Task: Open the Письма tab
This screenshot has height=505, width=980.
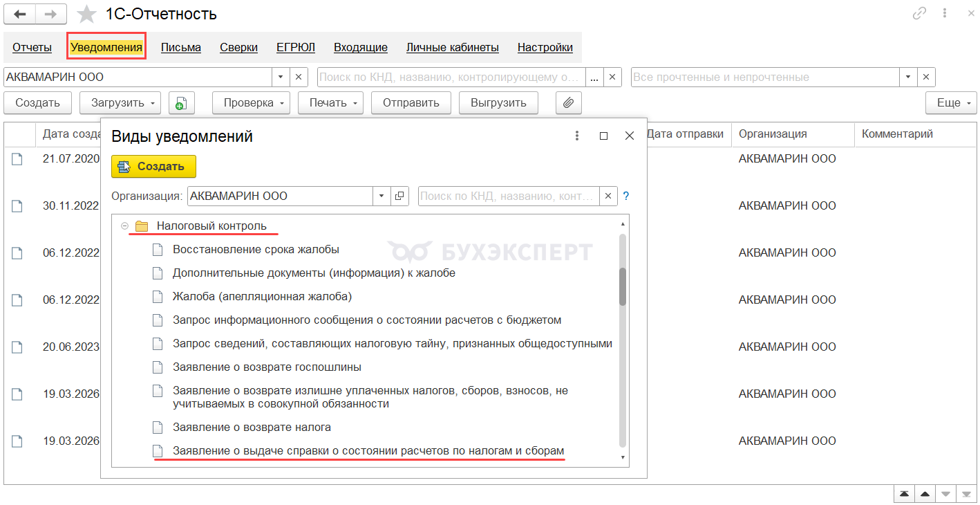Action: click(x=181, y=48)
